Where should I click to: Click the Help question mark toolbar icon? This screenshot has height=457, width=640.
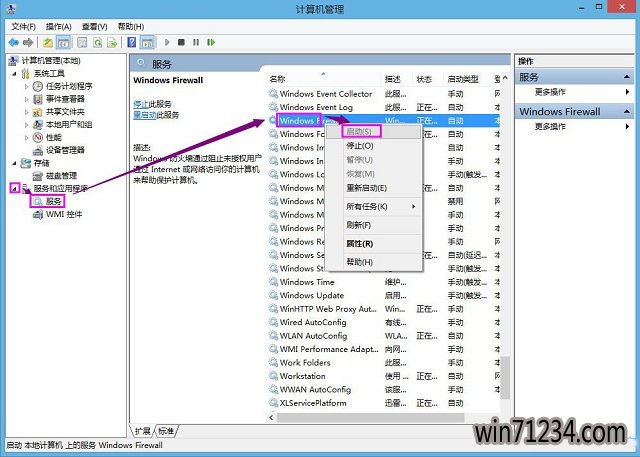coord(131,42)
